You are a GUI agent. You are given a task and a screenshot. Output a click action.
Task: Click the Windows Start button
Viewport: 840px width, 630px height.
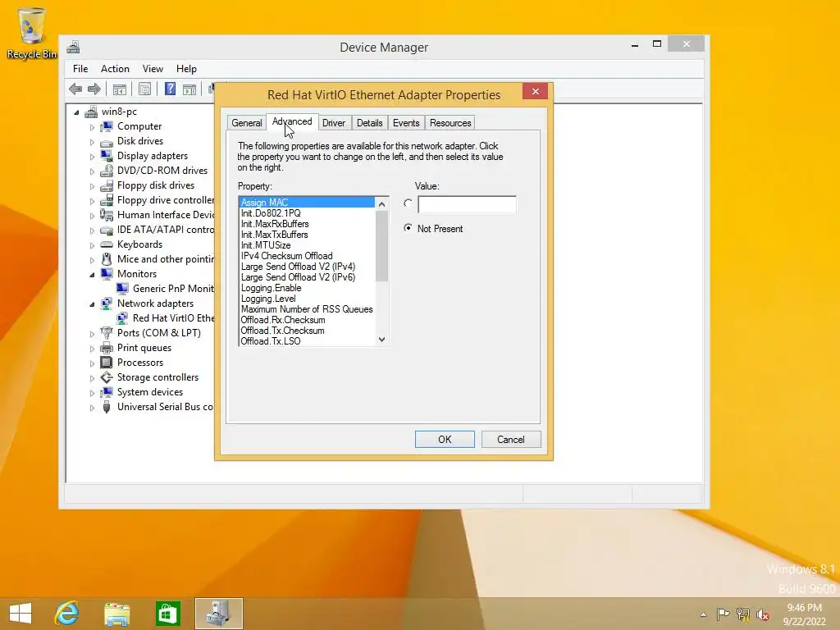[21, 614]
